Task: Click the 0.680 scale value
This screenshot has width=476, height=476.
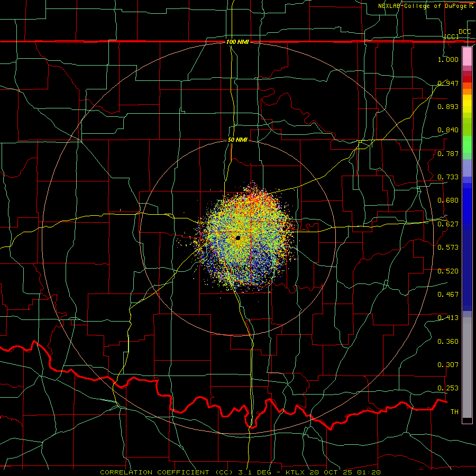Action: 448,200
